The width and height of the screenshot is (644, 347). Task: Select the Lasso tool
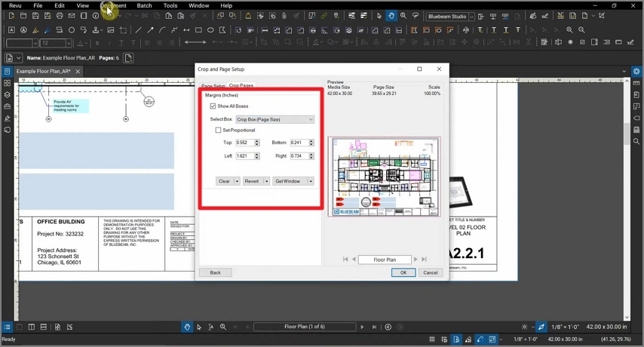[x=416, y=16]
